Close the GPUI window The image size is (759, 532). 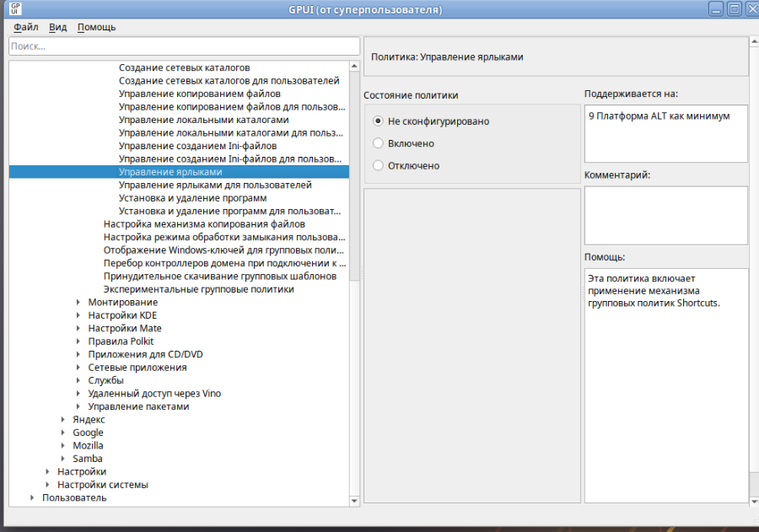tap(752, 8)
